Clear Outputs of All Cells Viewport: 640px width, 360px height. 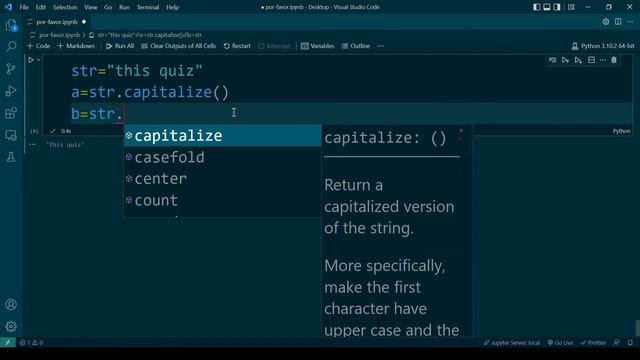point(178,46)
